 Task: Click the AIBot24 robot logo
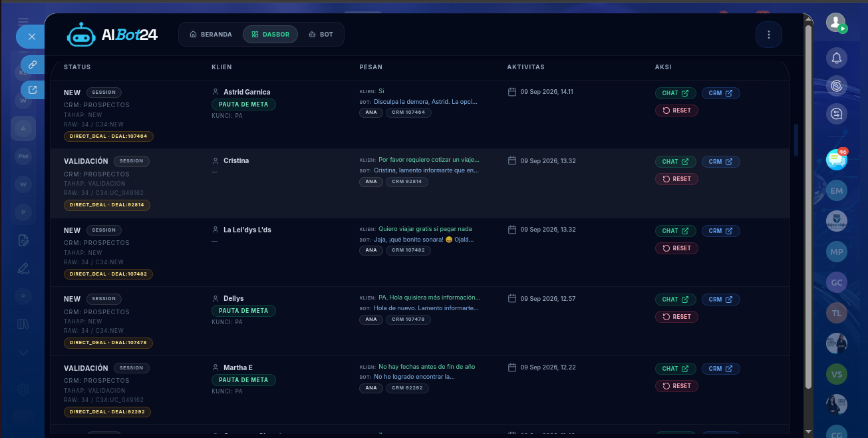point(82,35)
